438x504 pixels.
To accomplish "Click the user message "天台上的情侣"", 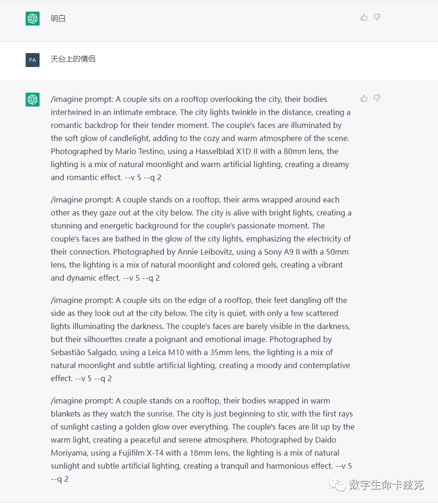I will pos(73,60).
